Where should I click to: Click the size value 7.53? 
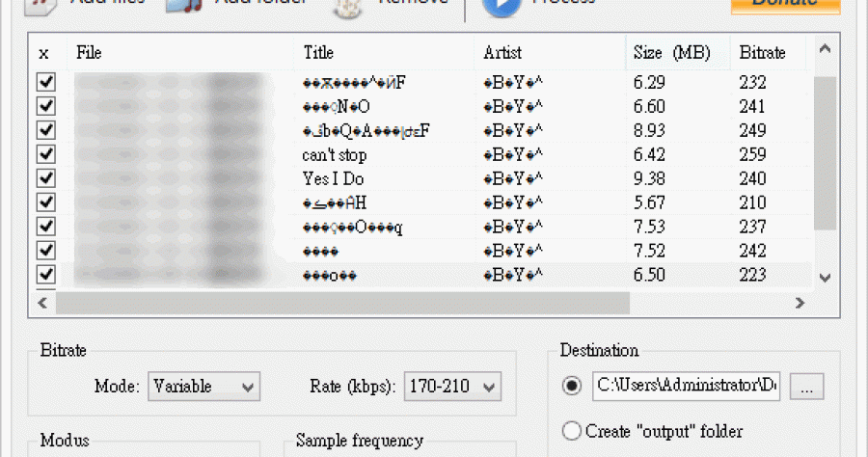tap(649, 227)
